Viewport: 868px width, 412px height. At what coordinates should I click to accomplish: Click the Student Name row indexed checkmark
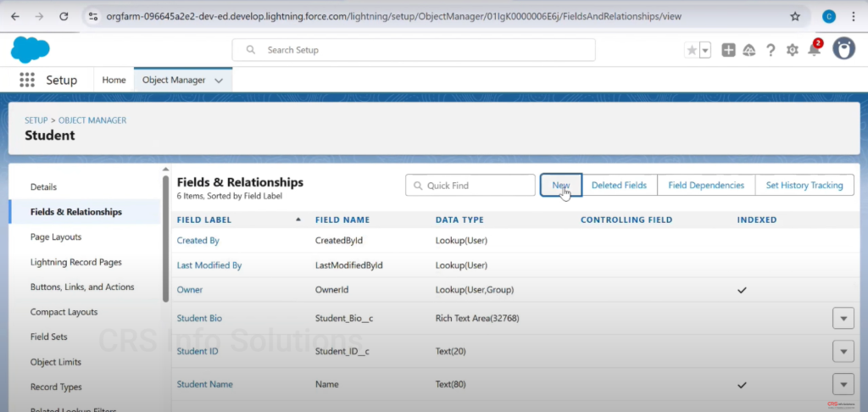pos(742,384)
